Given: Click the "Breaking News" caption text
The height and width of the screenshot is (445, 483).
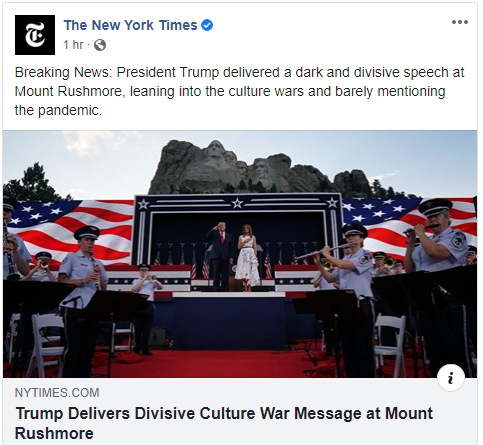Looking at the screenshot, I should pyautogui.click(x=63, y=72).
